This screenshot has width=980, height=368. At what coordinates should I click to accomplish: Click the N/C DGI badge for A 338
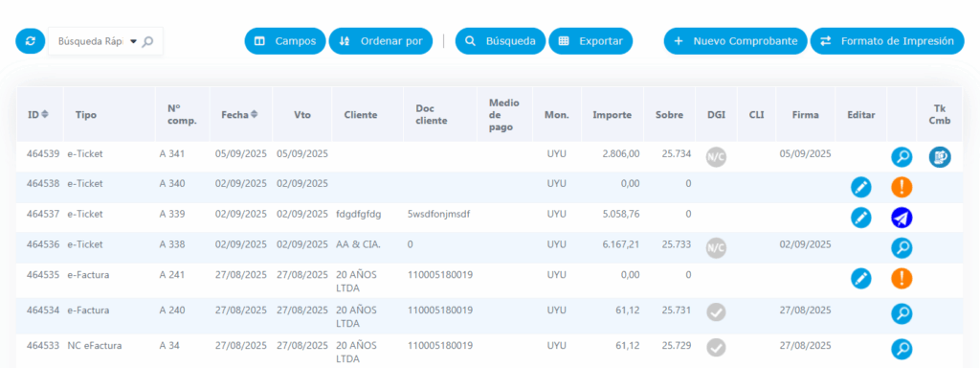pos(716,248)
